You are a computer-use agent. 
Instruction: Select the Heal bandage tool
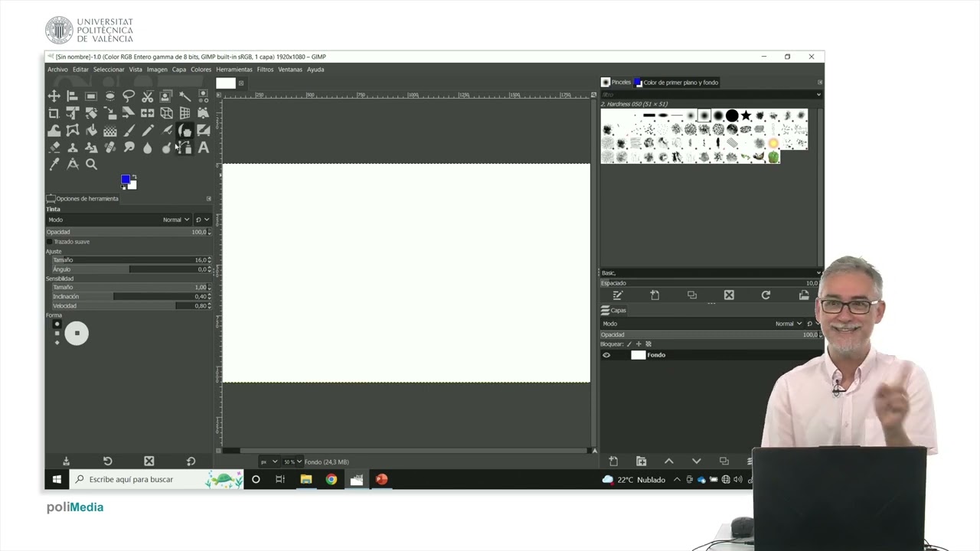tap(109, 147)
